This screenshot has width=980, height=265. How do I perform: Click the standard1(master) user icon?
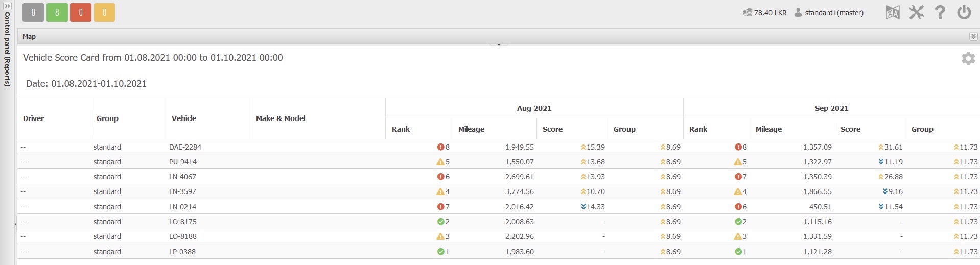798,12
